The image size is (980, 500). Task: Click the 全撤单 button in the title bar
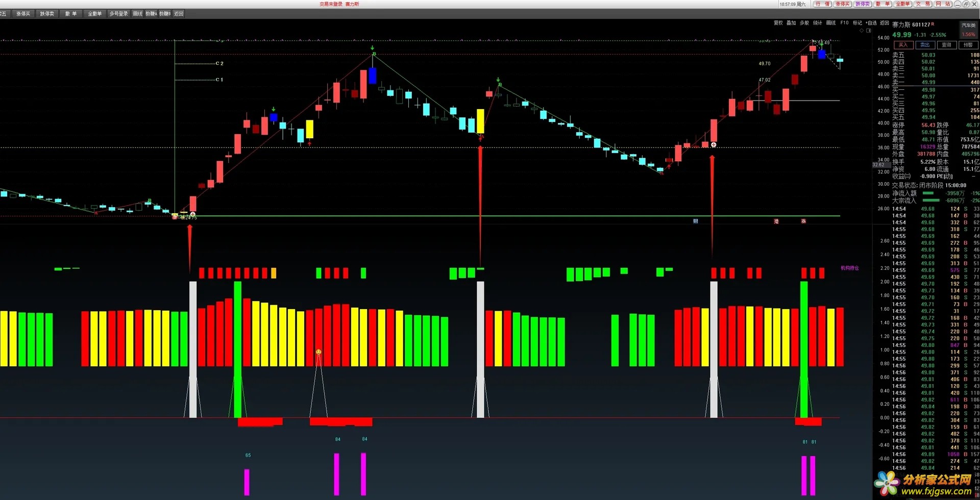click(902, 4)
